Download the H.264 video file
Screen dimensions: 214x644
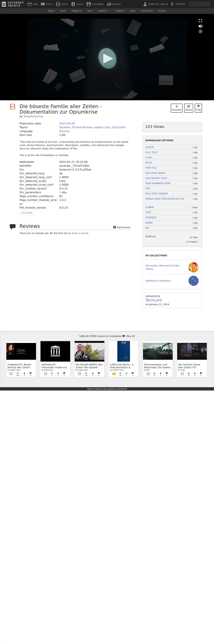pyautogui.click(x=149, y=158)
